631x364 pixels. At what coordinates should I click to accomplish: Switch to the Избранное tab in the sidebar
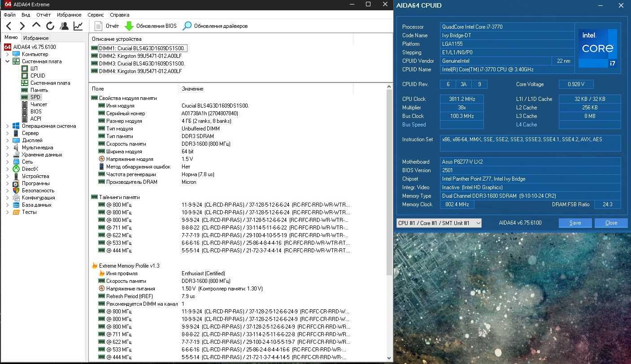click(36, 38)
